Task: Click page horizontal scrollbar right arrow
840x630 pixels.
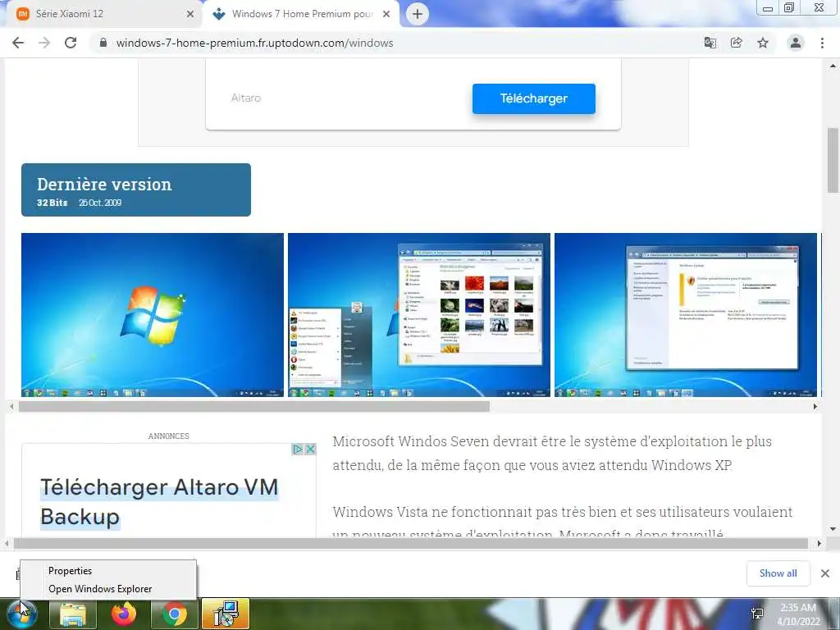Action: click(x=819, y=544)
